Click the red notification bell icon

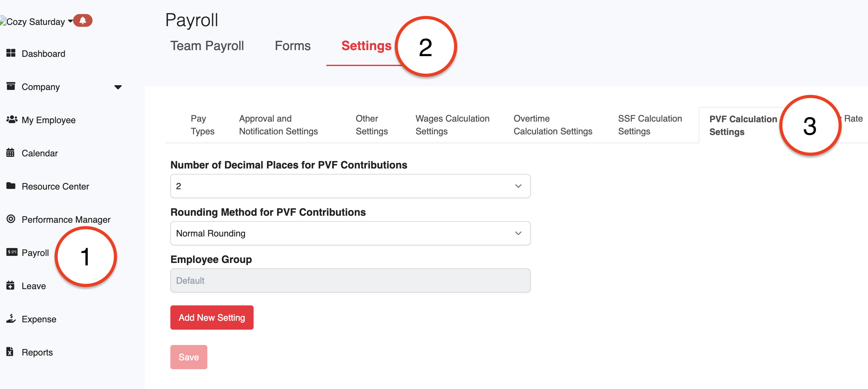click(83, 21)
